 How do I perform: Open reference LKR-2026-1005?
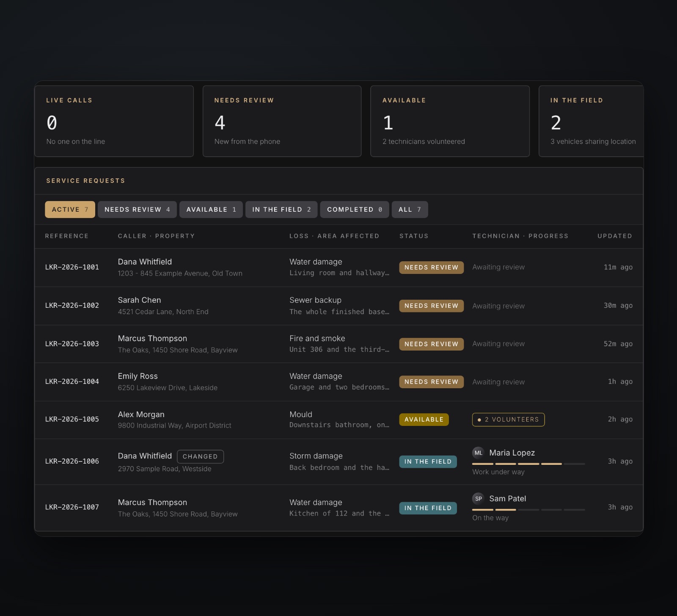(72, 419)
